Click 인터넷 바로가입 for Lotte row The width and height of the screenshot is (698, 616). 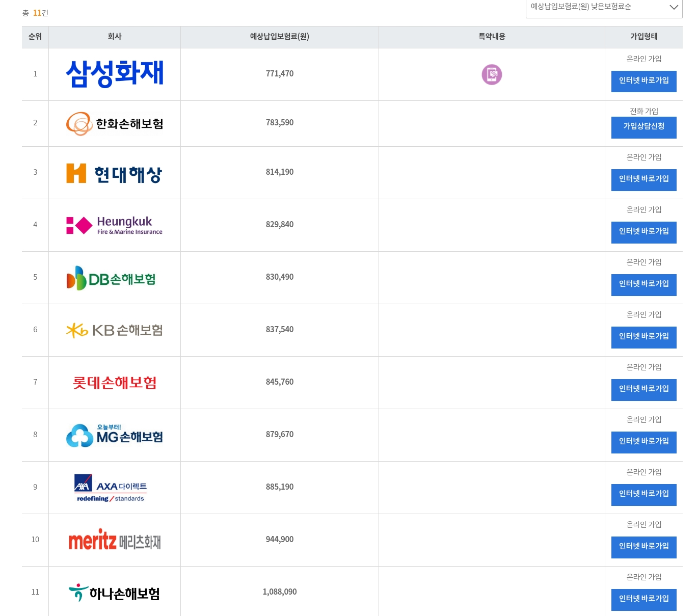click(x=644, y=389)
